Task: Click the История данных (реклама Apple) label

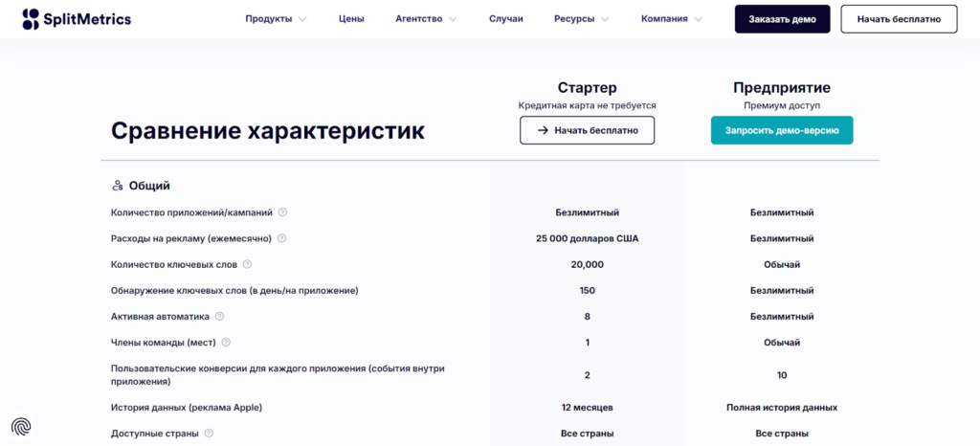Action: [x=187, y=408]
